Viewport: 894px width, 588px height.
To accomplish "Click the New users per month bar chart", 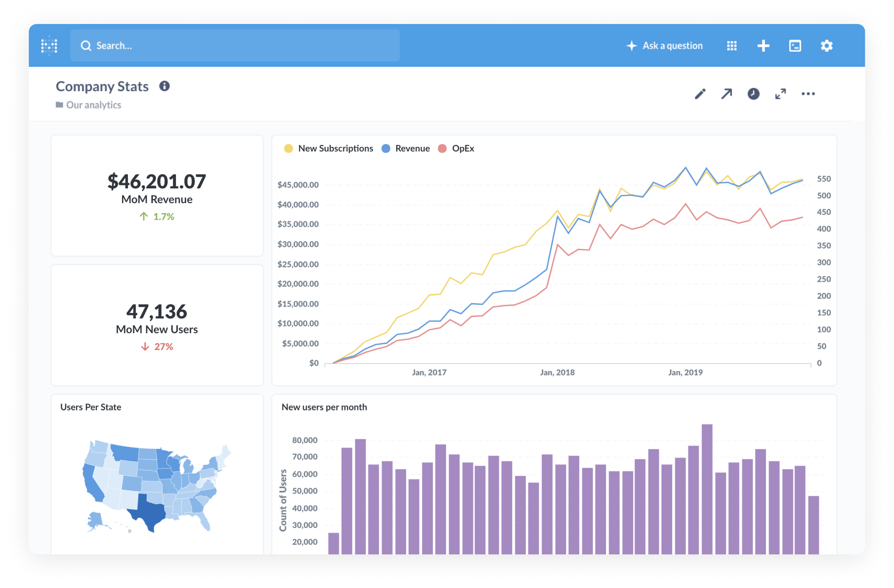I will point(551,499).
